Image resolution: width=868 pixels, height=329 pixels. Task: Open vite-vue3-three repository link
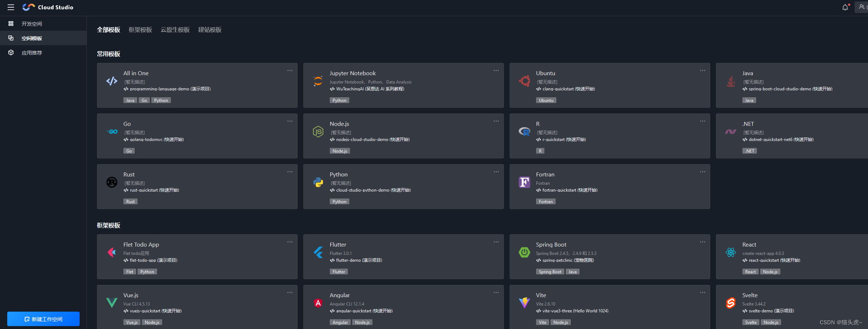click(x=572, y=311)
